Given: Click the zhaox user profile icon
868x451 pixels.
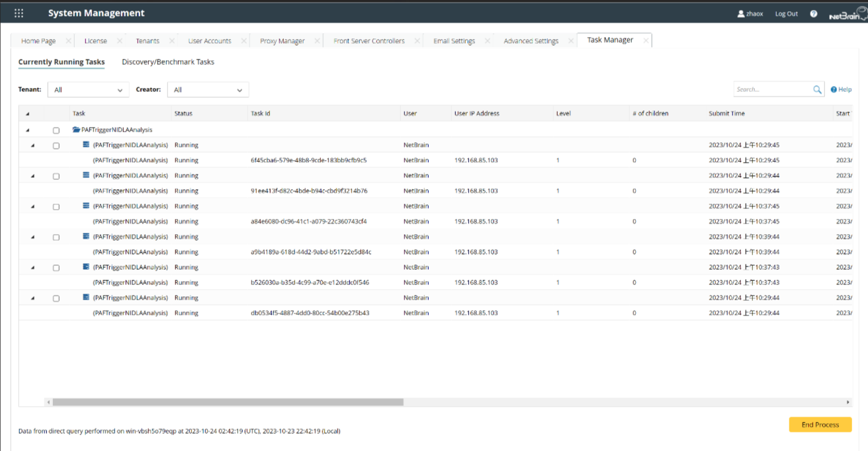Looking at the screenshot, I should 741,14.
